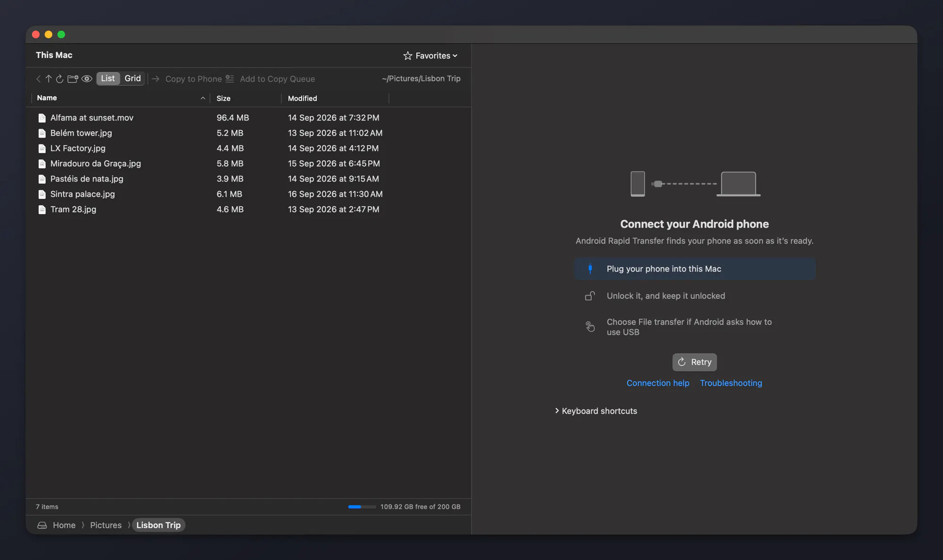Go back with the left chevron icon
The image size is (943, 560).
[x=38, y=79]
